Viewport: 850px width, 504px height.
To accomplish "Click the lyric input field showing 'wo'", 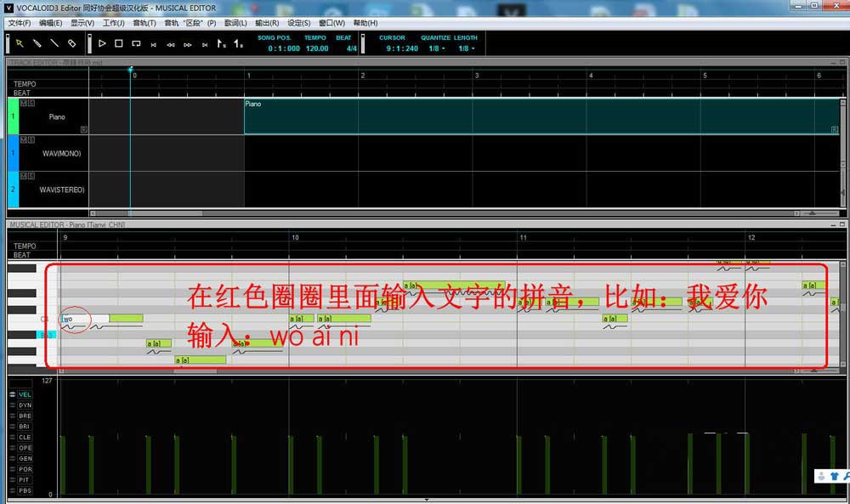I will [85, 319].
